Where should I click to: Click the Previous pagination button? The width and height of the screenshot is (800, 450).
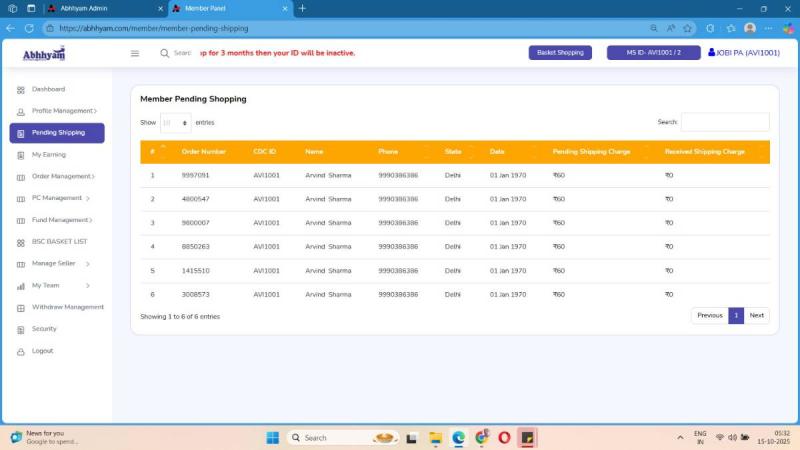click(x=709, y=315)
